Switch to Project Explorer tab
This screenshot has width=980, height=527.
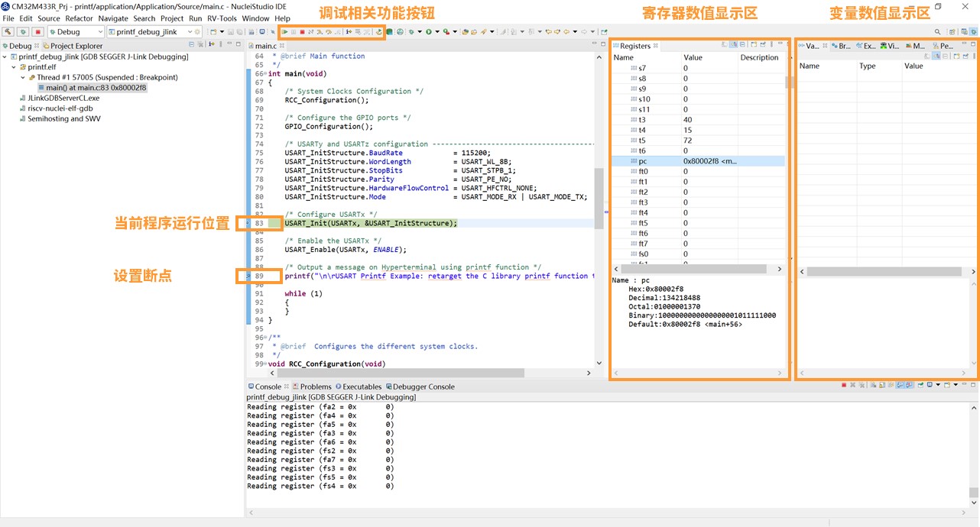pyautogui.click(x=72, y=46)
